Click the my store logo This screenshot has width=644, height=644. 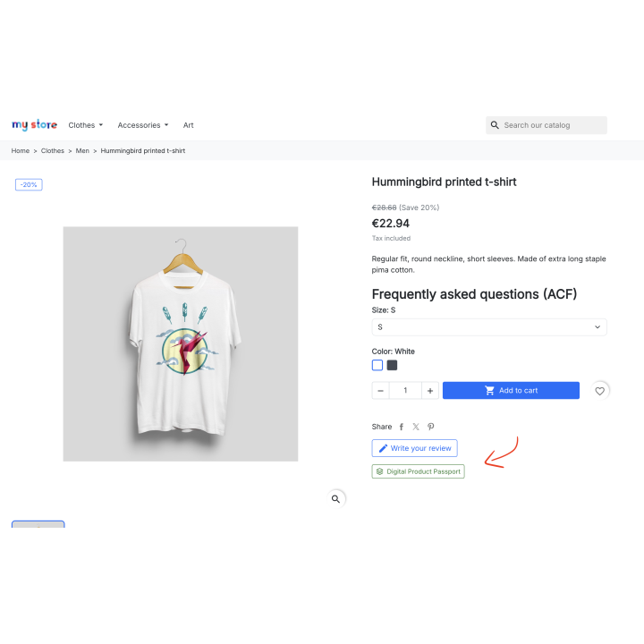coord(34,125)
